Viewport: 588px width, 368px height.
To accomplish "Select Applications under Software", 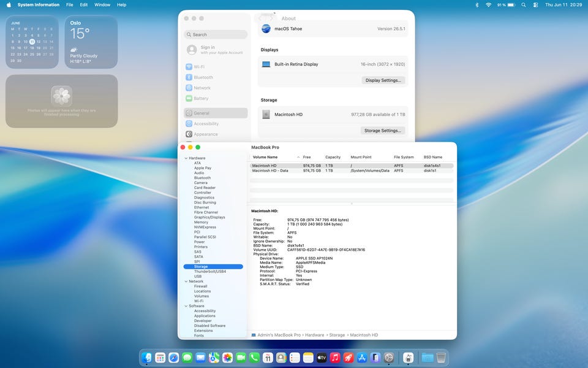I will click(205, 316).
